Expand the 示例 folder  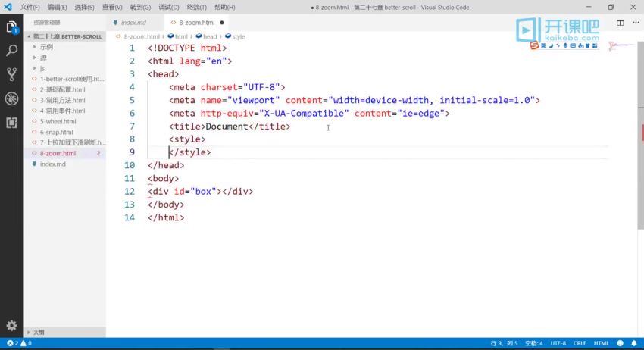point(46,47)
